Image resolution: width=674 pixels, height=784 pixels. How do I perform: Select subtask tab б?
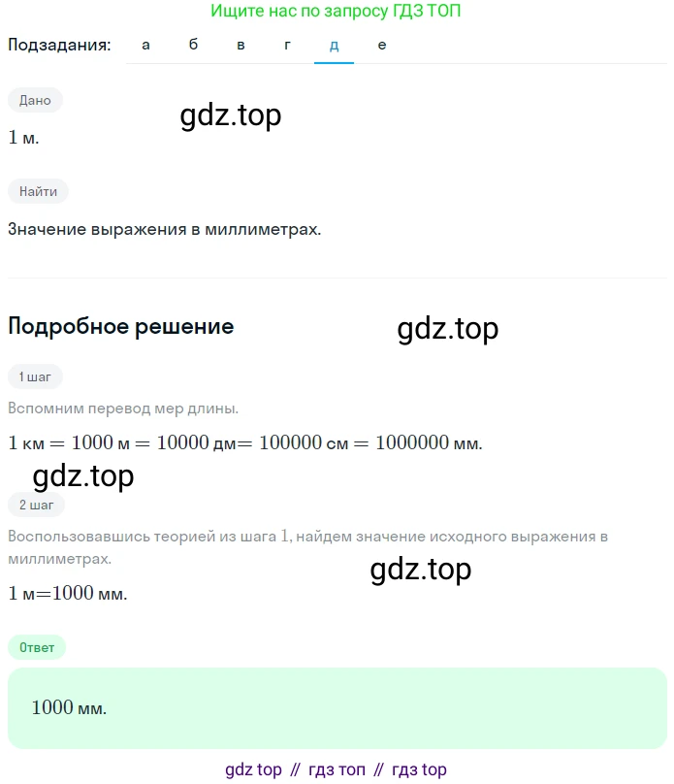193,45
